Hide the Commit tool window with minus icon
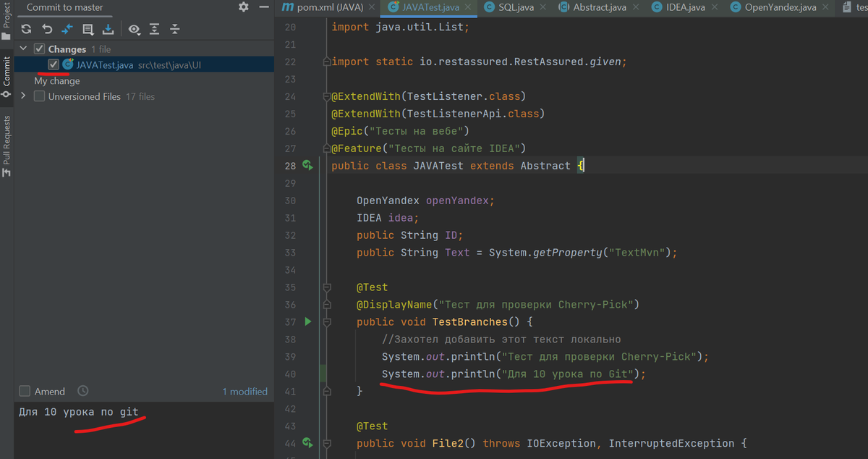 tap(263, 7)
